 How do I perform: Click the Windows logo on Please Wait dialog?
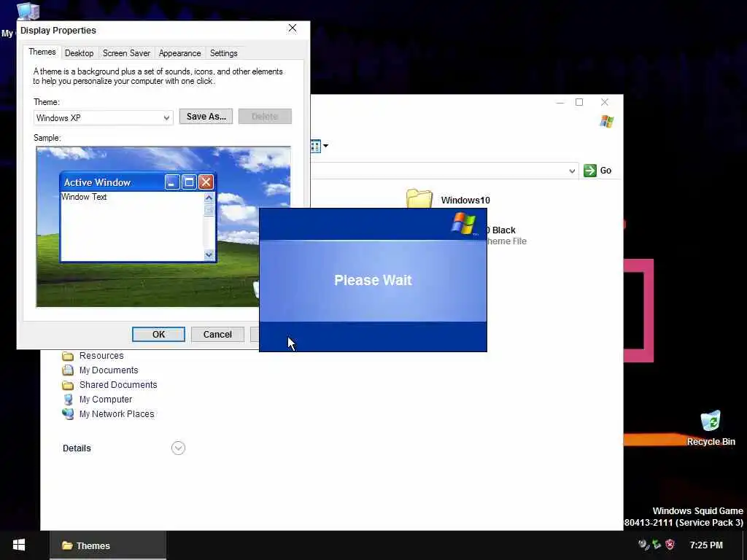point(463,223)
